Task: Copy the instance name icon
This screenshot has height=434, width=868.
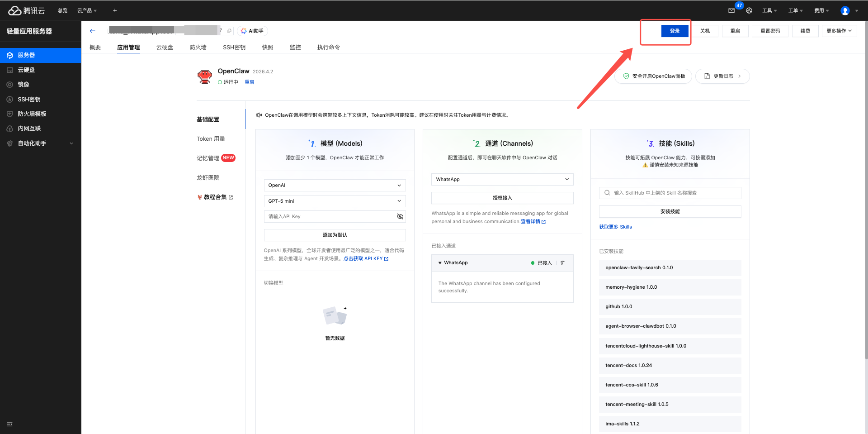Action: tap(229, 31)
